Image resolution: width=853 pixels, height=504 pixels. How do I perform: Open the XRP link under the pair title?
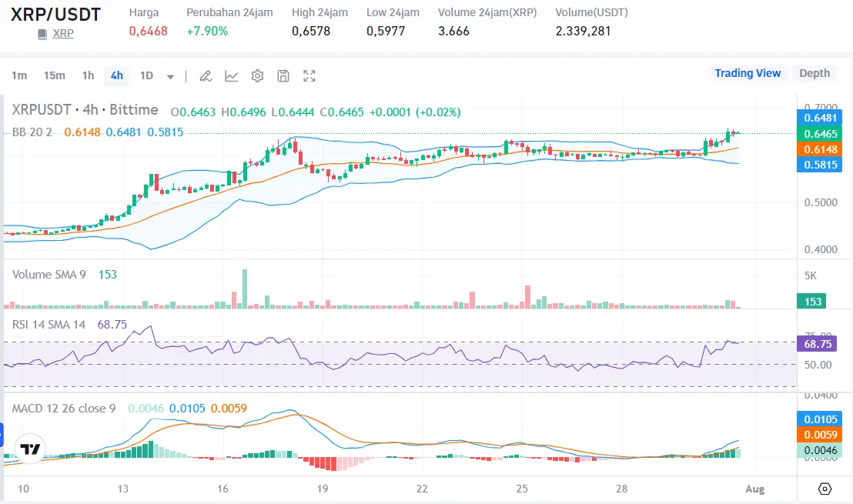pos(63,33)
